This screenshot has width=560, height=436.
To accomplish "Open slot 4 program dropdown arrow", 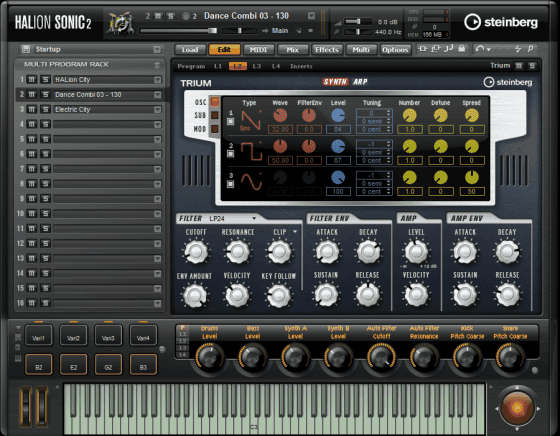I will 158,125.
